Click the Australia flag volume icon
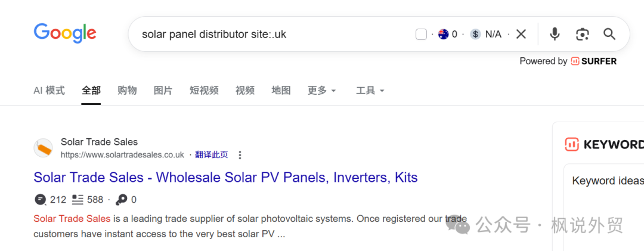The width and height of the screenshot is (644, 251). (443, 34)
